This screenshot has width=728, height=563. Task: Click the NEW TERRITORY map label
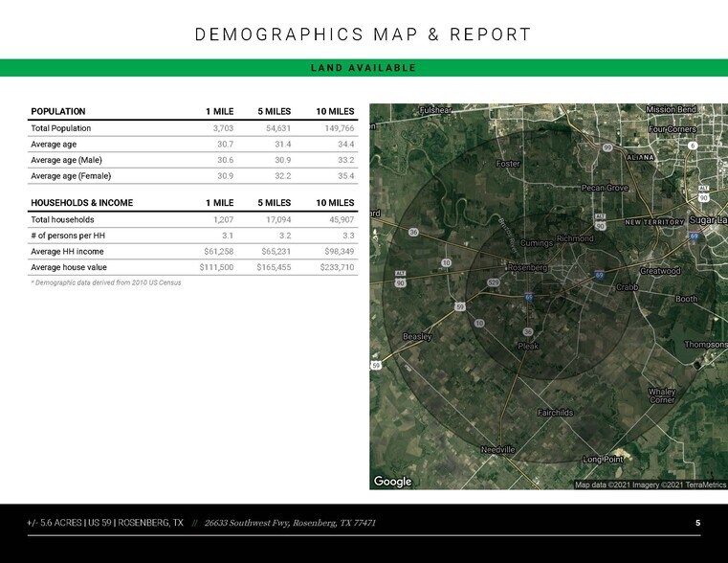pyautogui.click(x=654, y=222)
